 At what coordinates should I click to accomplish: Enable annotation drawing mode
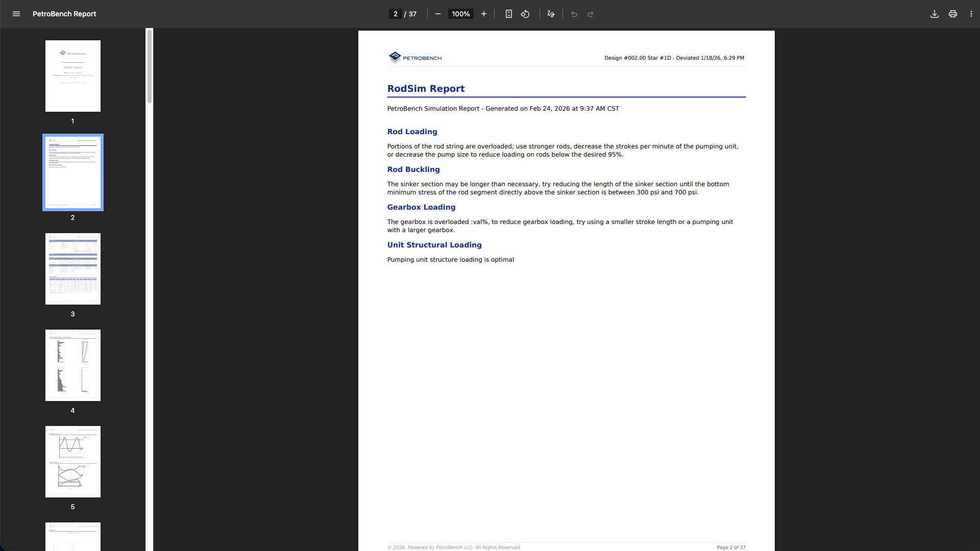point(551,14)
